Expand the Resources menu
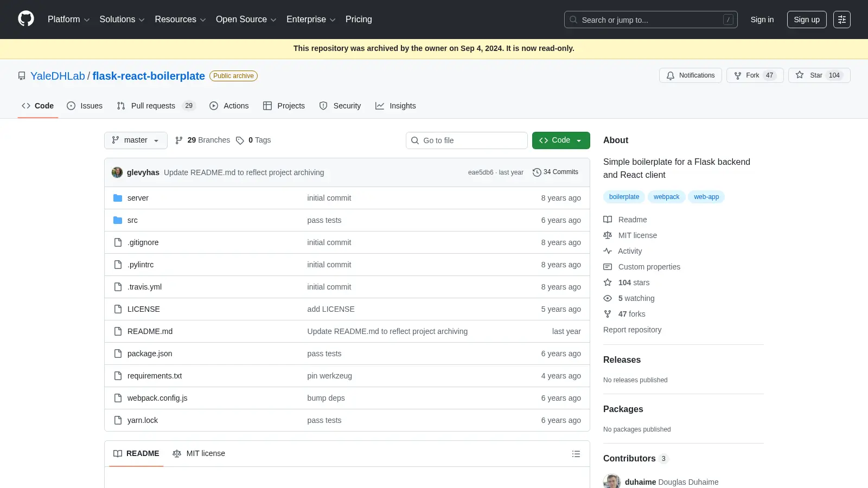Screen dimensions: 868x488 coord(180,20)
